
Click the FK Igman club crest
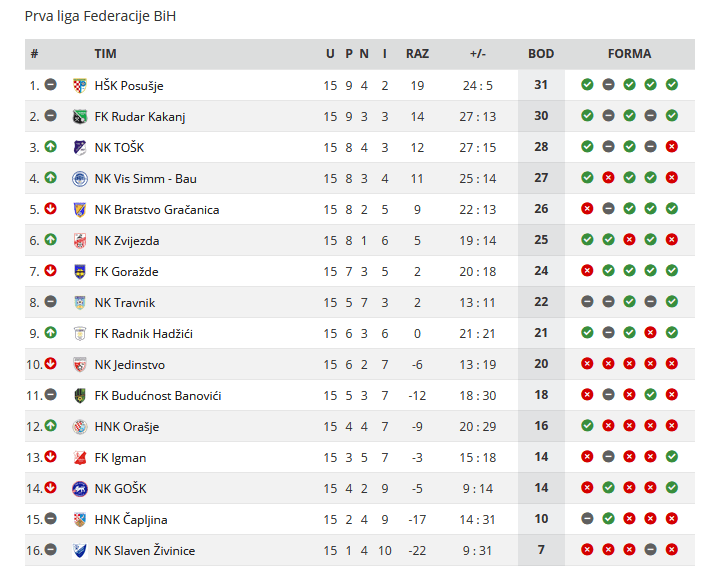click(x=80, y=458)
